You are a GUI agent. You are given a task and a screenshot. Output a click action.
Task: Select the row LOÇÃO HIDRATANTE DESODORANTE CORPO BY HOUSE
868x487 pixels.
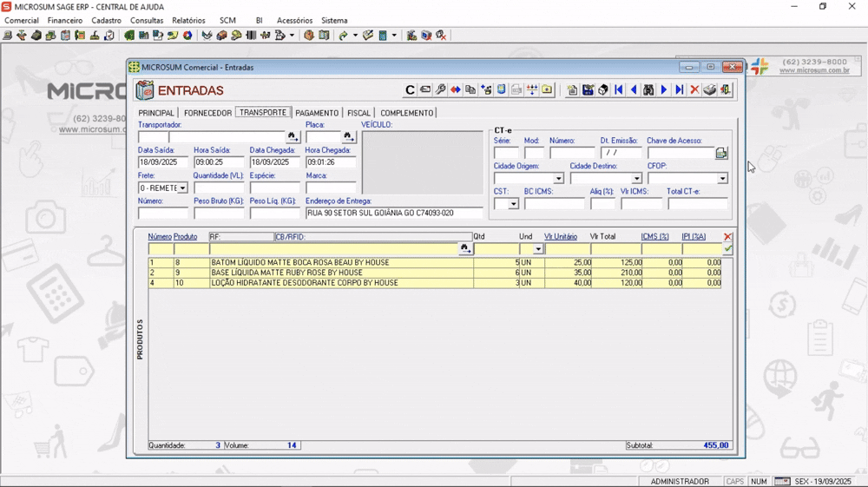coord(435,283)
